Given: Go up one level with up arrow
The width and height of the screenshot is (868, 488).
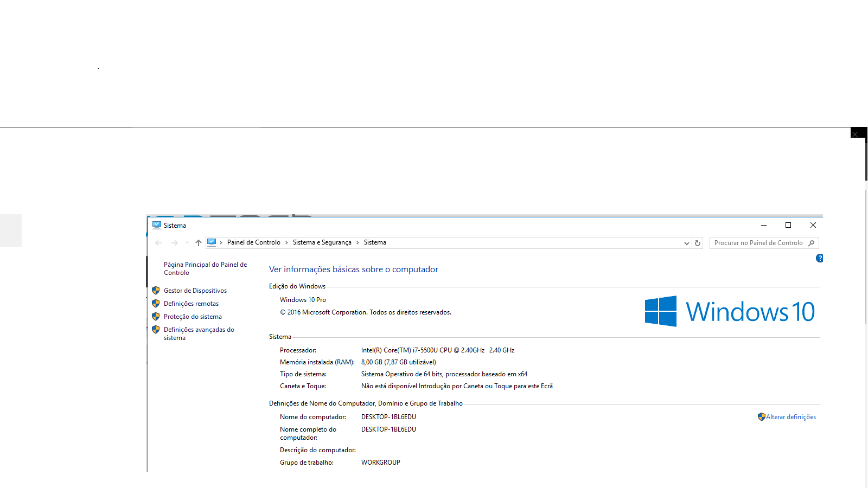Looking at the screenshot, I should pos(199,243).
